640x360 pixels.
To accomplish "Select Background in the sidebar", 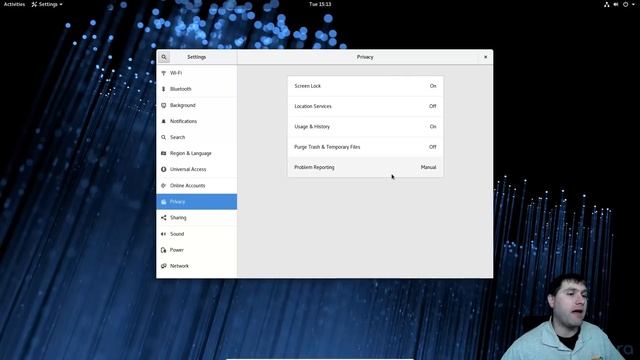I will tap(197, 105).
